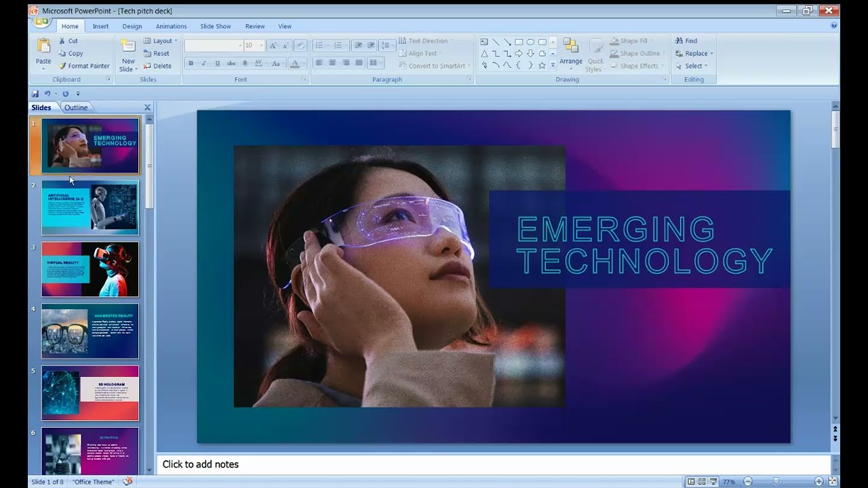Open the Review tab

click(255, 26)
